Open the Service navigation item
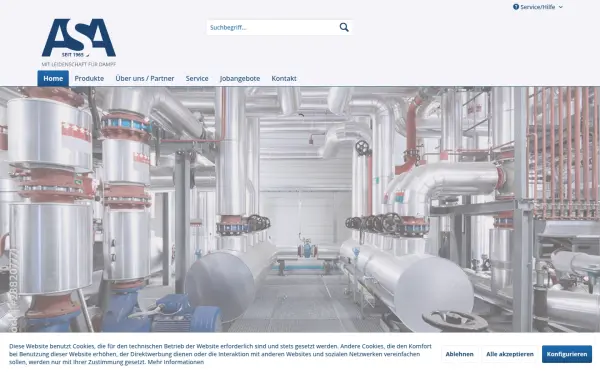Image resolution: width=600 pixels, height=375 pixels. (x=197, y=78)
